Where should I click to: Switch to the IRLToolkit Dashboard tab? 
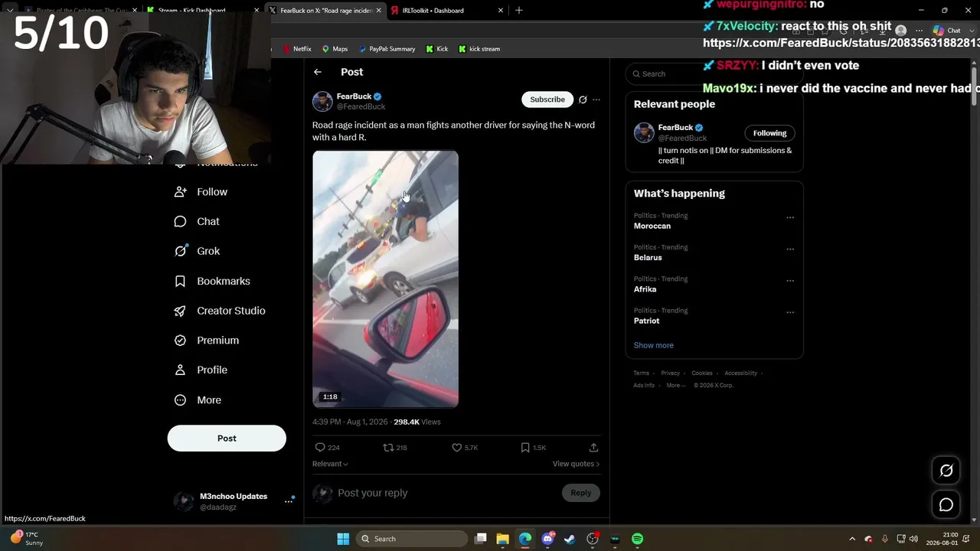447,11
